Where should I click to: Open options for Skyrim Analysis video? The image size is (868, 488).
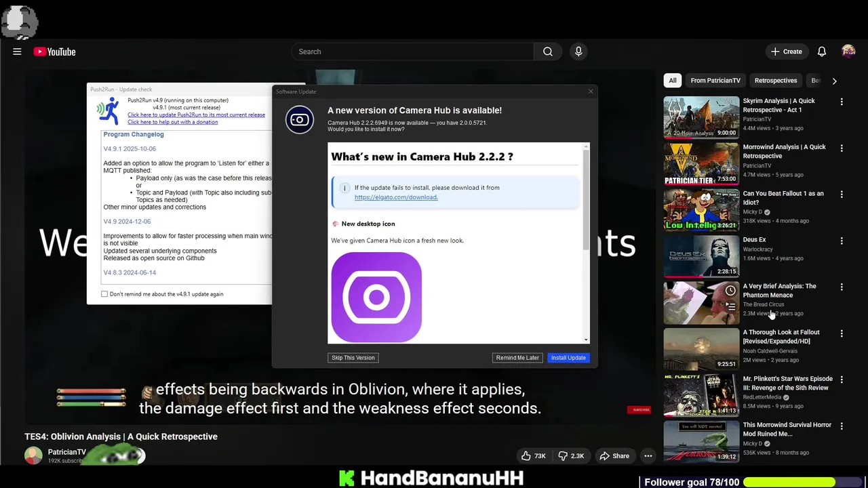842,102
